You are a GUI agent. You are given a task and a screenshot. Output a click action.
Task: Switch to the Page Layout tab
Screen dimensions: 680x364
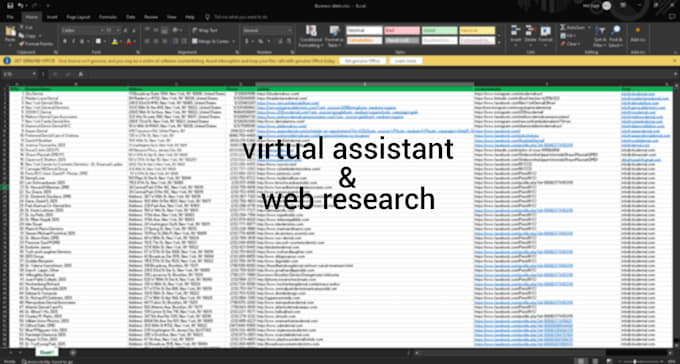pos(78,17)
